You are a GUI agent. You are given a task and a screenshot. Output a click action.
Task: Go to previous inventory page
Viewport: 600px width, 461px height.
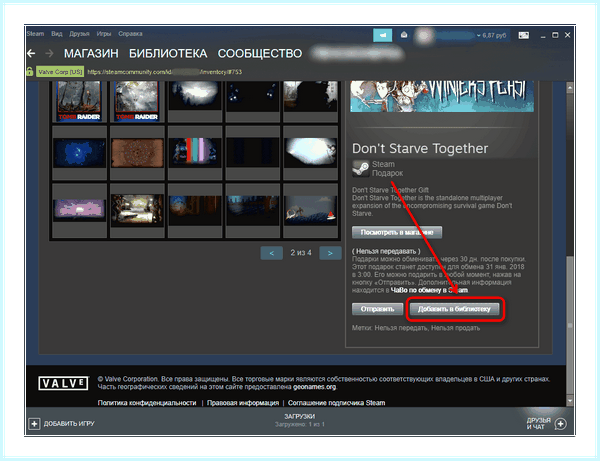point(272,253)
